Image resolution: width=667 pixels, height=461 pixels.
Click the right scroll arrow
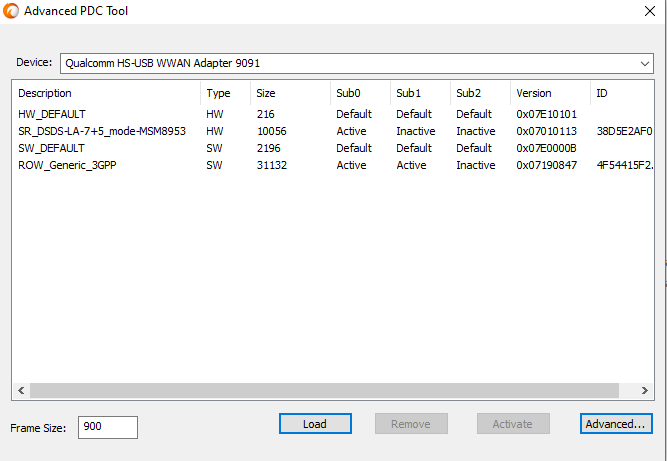point(645,390)
